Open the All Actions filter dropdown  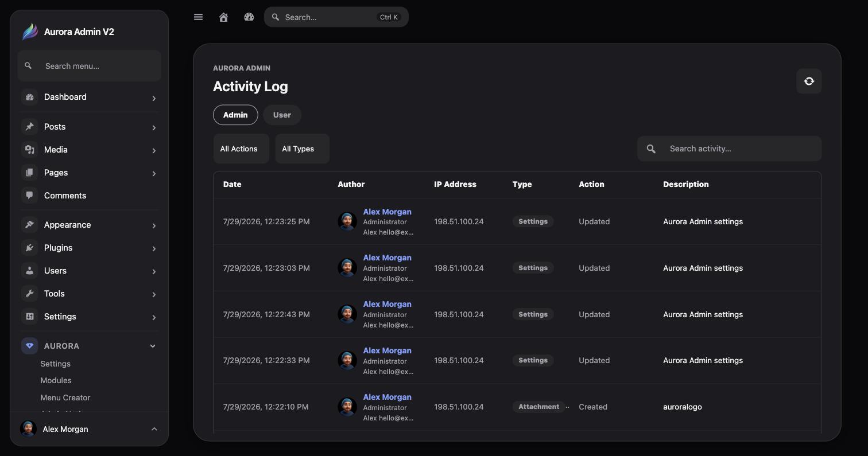click(241, 149)
